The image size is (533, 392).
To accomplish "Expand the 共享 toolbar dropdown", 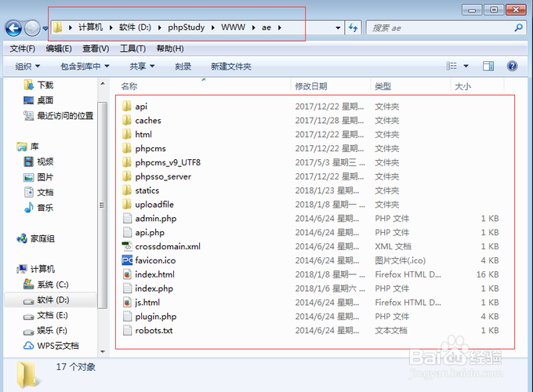I will (142, 67).
